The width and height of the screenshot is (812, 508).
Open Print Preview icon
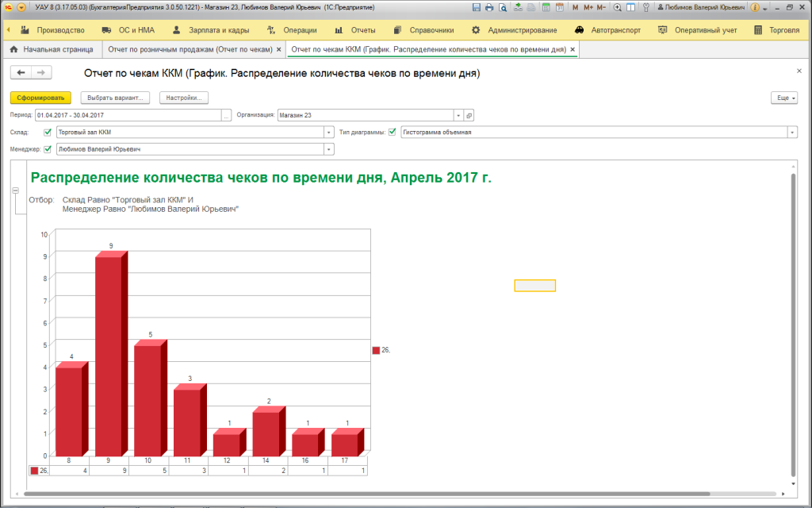[502, 8]
